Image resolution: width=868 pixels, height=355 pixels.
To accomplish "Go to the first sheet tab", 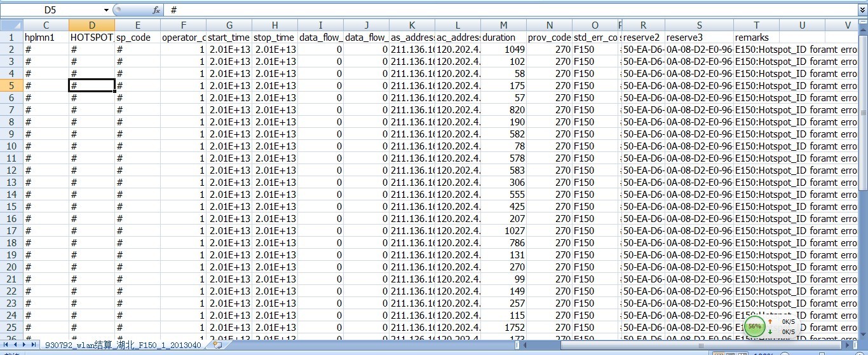I will tap(6, 344).
